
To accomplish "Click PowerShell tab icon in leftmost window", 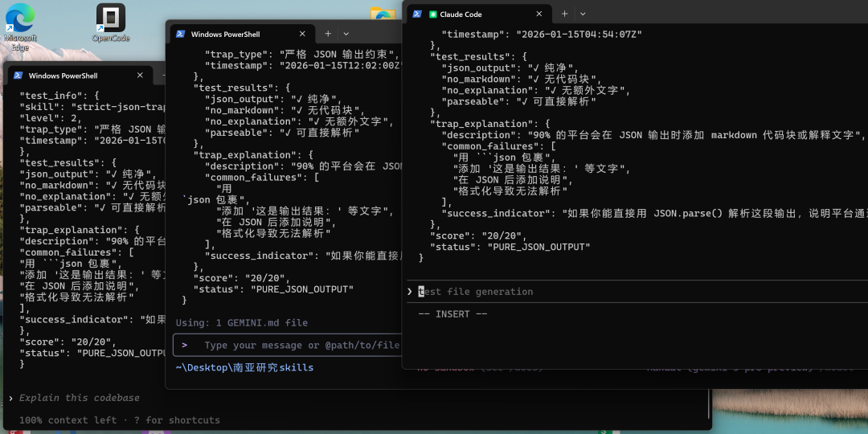I will click(18, 76).
